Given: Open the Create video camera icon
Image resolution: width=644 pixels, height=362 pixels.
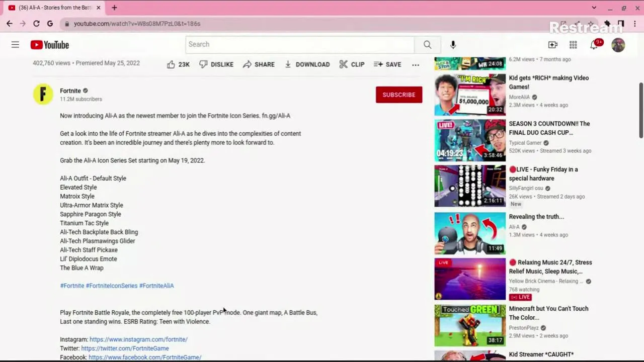Looking at the screenshot, I should click(553, 45).
